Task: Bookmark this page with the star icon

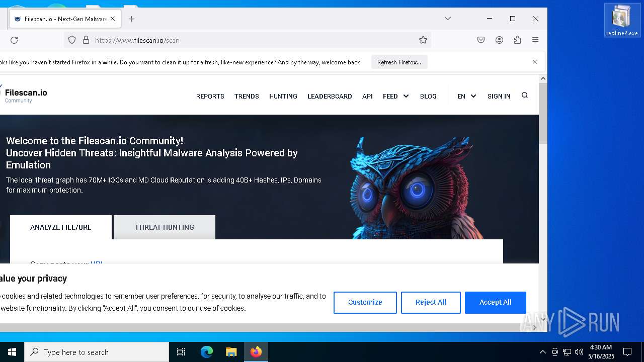Action: [x=423, y=40]
